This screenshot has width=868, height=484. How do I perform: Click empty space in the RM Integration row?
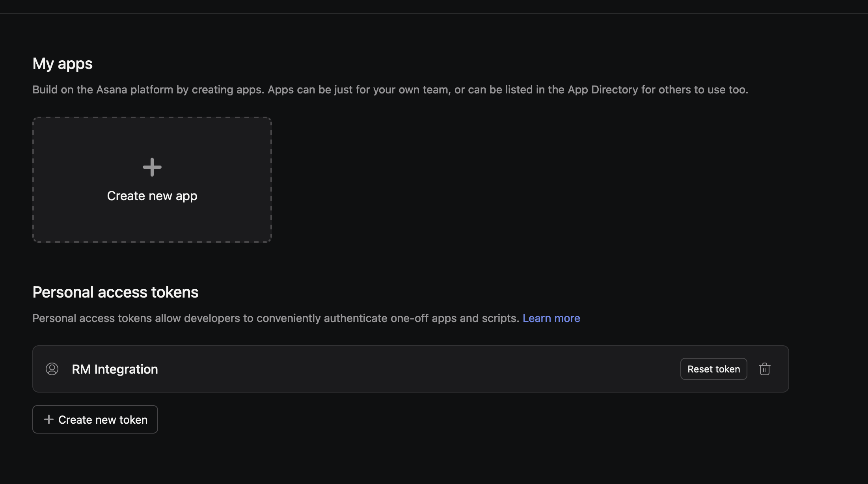(394, 369)
